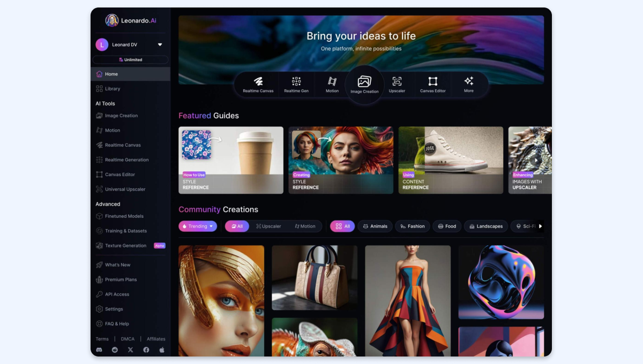Select the Animals category filter
Image resolution: width=643 pixels, height=364 pixels.
tap(375, 226)
